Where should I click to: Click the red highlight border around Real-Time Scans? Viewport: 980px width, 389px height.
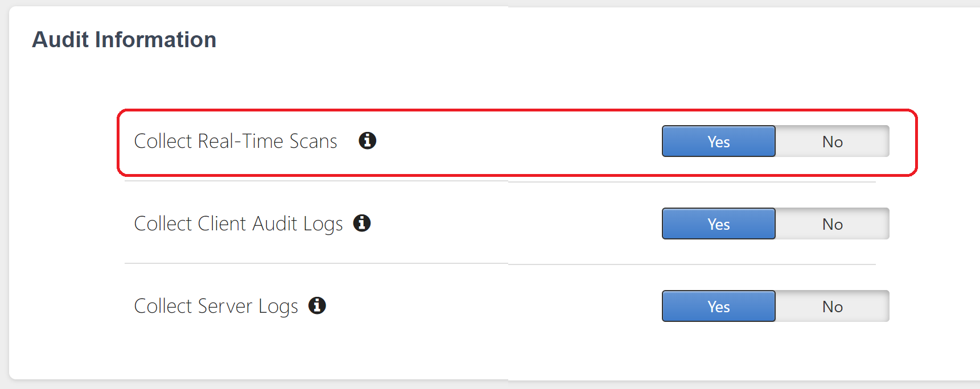coord(512,110)
